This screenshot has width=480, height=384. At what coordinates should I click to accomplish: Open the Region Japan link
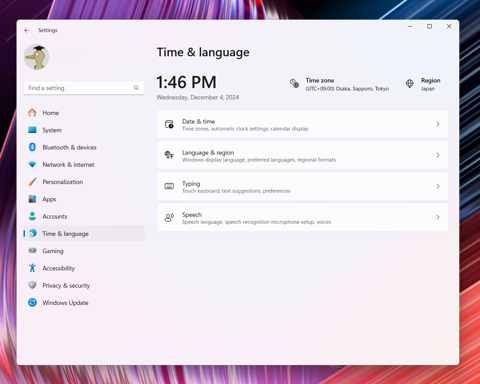tap(431, 85)
